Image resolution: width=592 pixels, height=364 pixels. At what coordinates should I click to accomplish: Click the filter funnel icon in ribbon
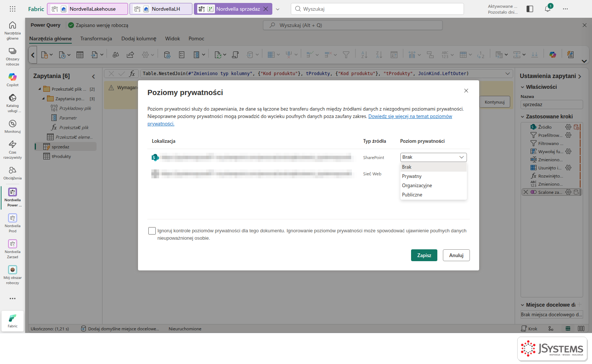[x=346, y=55]
